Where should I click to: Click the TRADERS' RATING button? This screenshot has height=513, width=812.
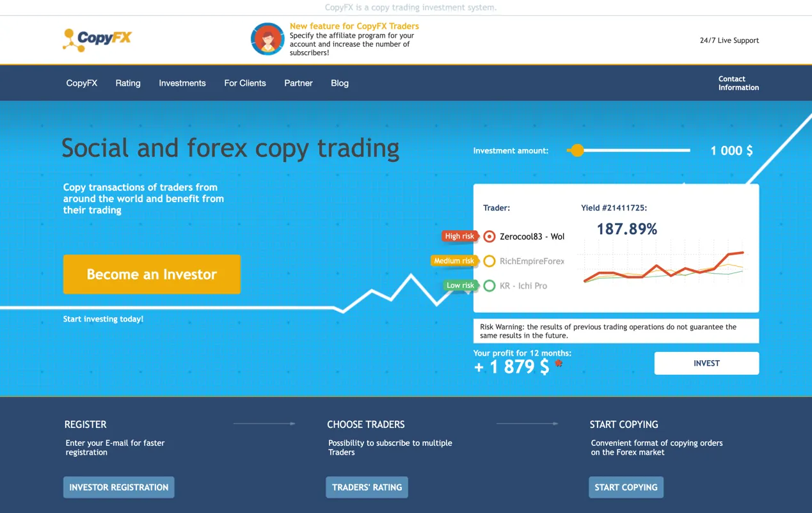(367, 487)
